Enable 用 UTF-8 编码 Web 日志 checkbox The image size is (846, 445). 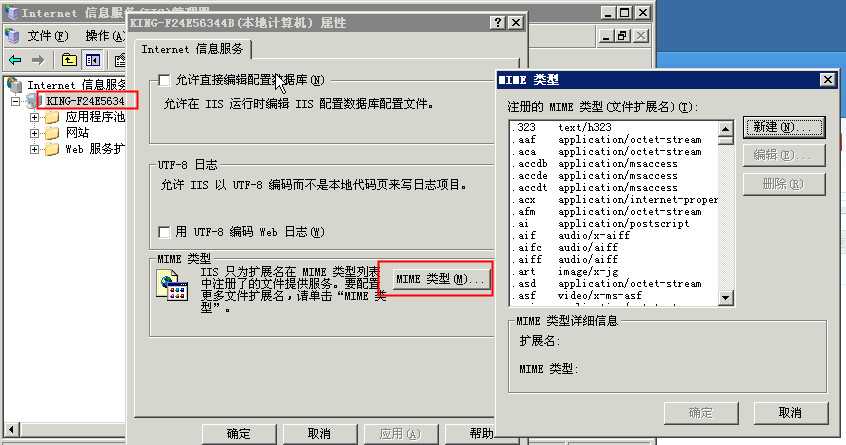click(164, 232)
